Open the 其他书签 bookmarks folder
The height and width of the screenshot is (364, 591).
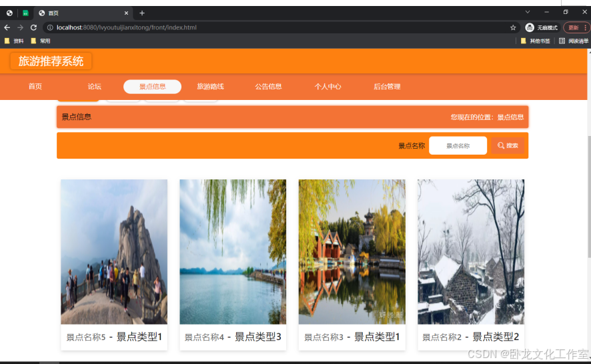pos(535,41)
